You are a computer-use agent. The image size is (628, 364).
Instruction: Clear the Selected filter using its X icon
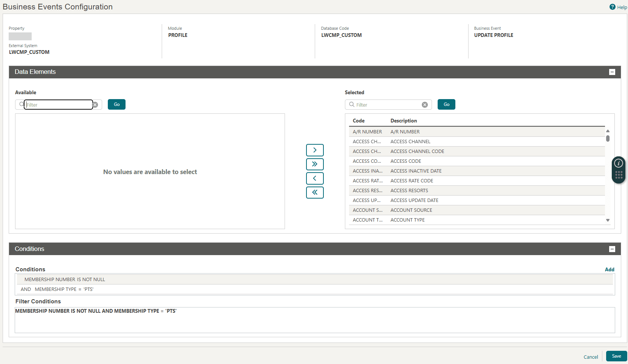click(x=425, y=105)
